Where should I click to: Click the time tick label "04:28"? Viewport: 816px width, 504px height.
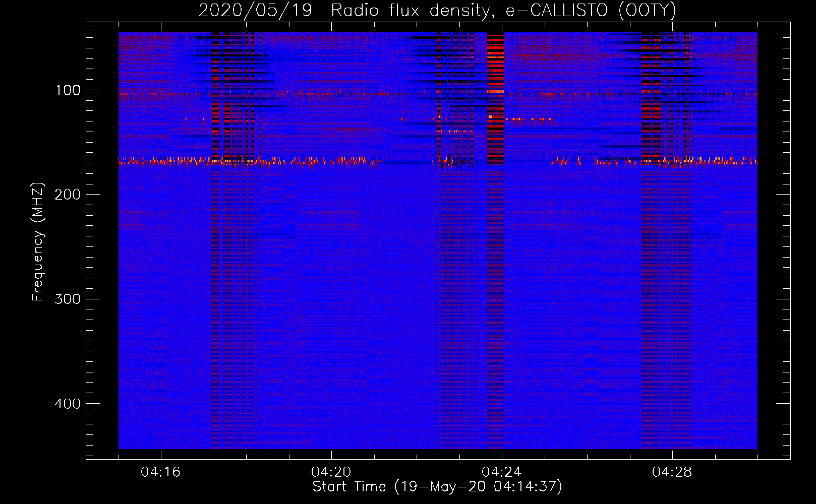(x=672, y=472)
